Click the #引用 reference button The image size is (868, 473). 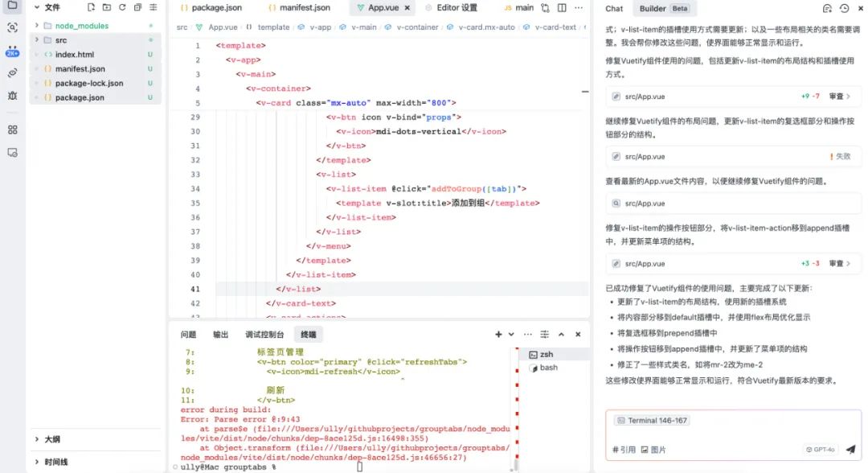[624, 450]
